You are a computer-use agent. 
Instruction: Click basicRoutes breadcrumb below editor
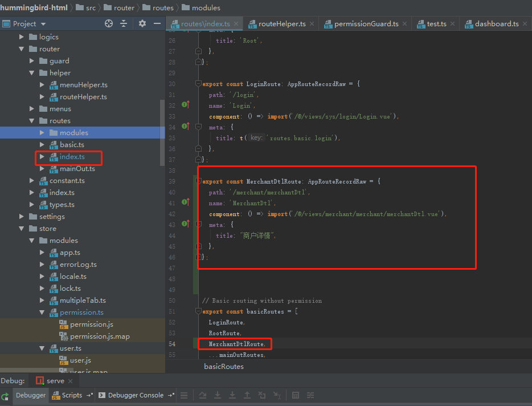click(224, 367)
